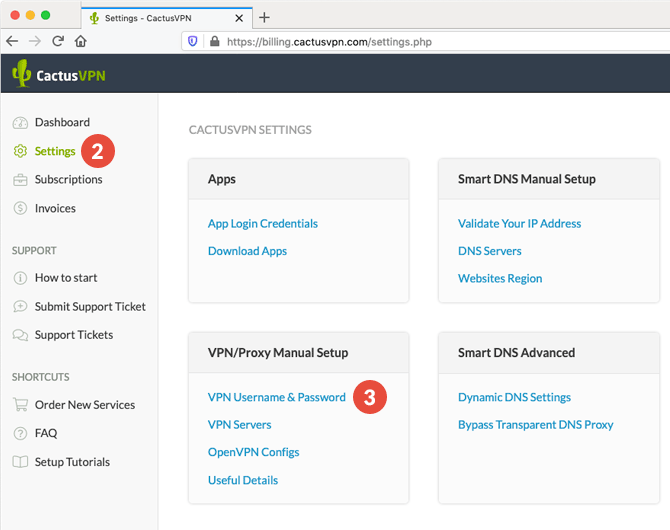Click the tracking protection shield icon

(x=193, y=41)
